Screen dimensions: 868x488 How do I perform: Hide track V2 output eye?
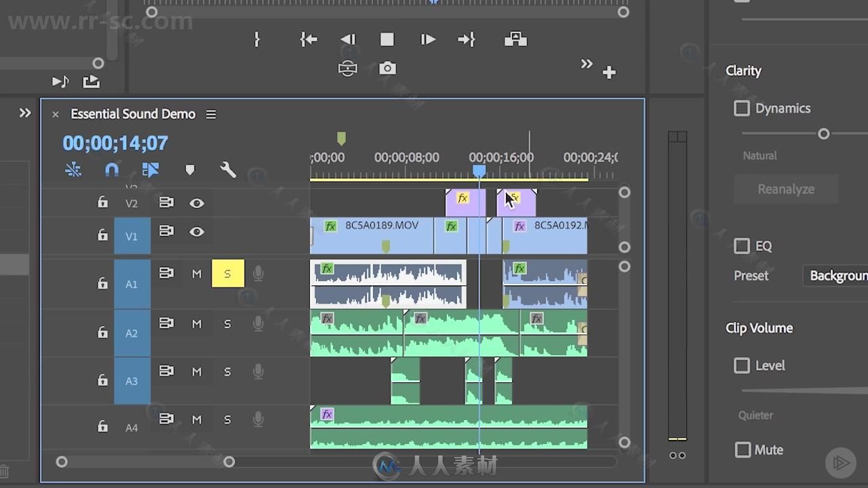197,203
